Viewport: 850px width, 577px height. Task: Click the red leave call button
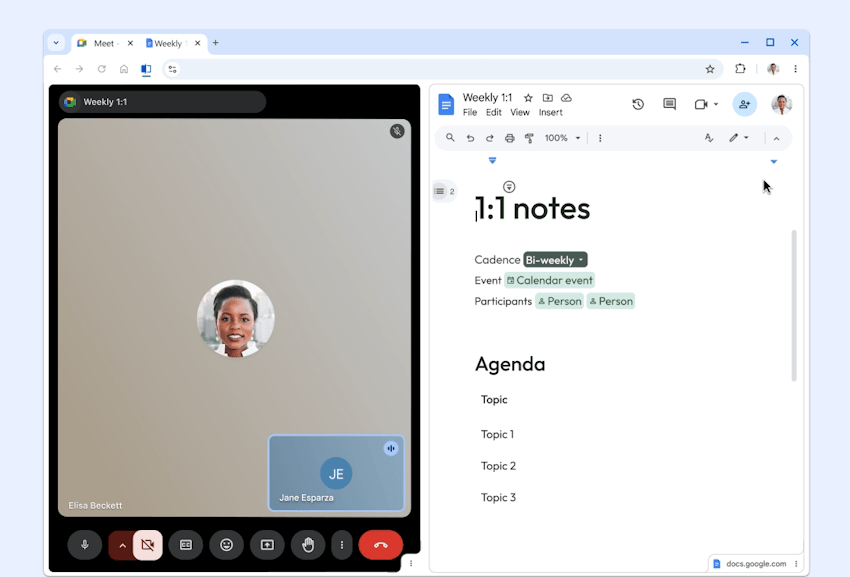tap(380, 545)
